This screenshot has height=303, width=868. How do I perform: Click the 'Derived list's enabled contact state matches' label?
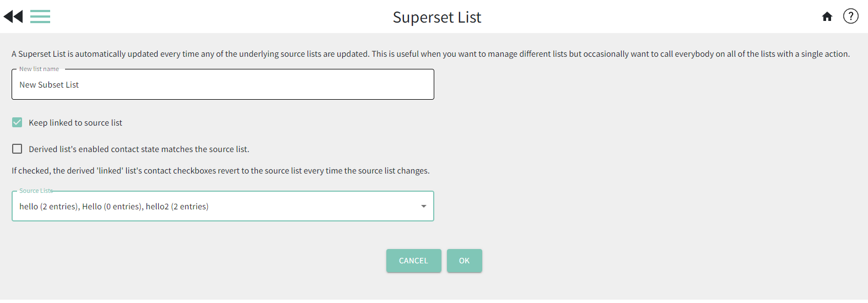tap(139, 149)
